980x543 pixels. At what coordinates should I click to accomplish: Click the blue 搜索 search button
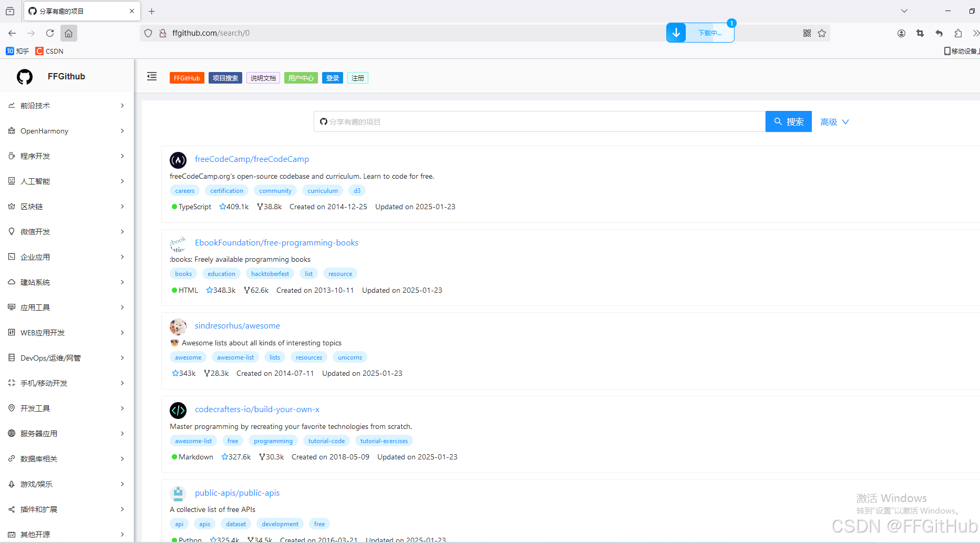pos(789,121)
